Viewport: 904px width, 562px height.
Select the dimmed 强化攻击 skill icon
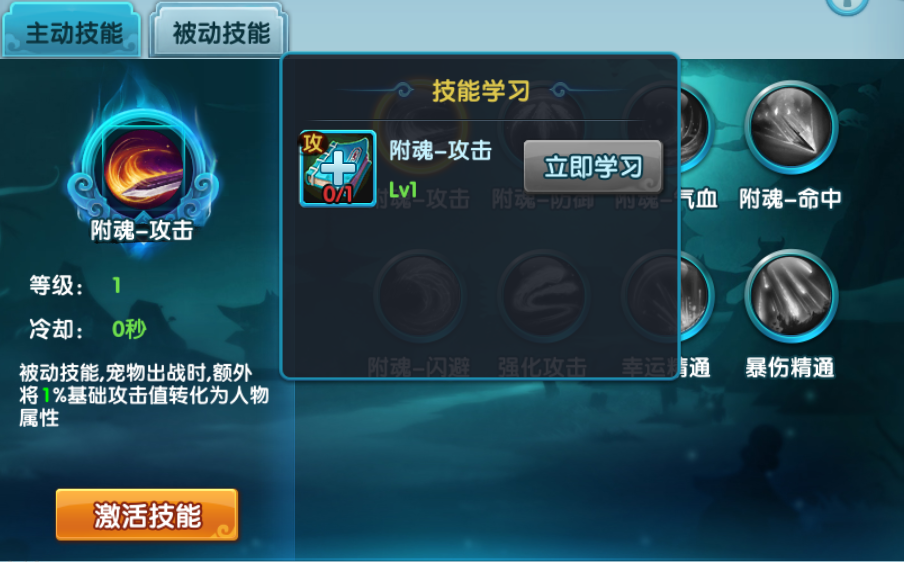[x=543, y=296]
